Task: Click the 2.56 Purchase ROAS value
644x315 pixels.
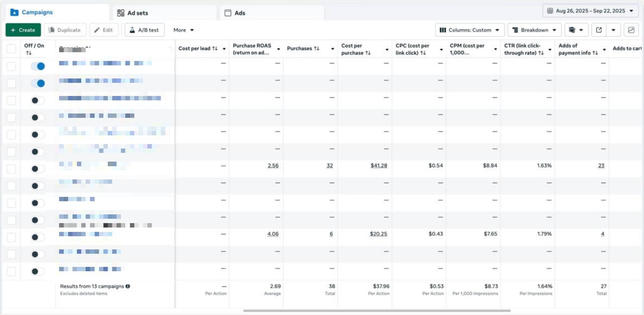Action: (273, 166)
